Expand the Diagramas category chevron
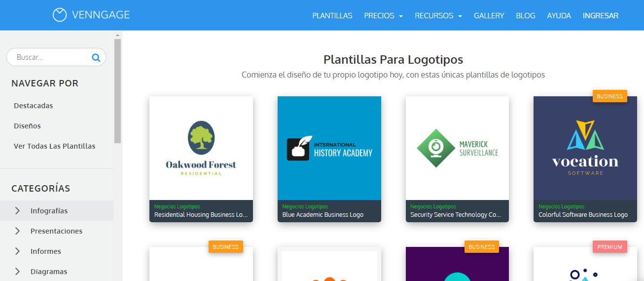Viewport: 644px width, 281px height. pos(18,272)
